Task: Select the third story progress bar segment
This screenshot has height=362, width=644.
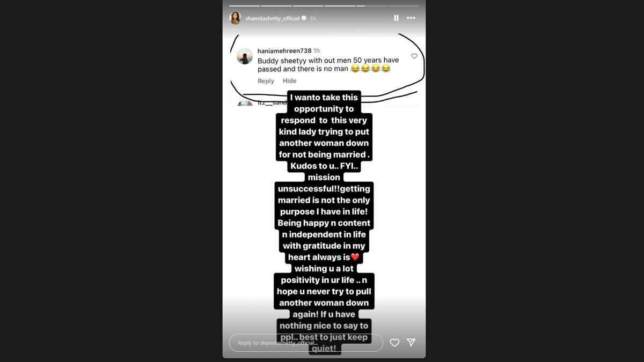Action: tap(308, 6)
